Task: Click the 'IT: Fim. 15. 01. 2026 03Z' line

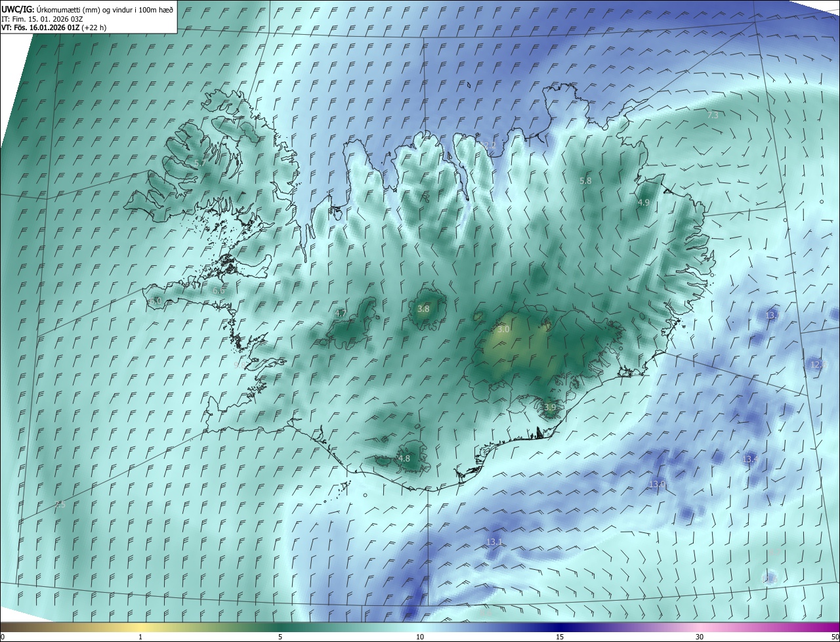Action: click(x=42, y=18)
